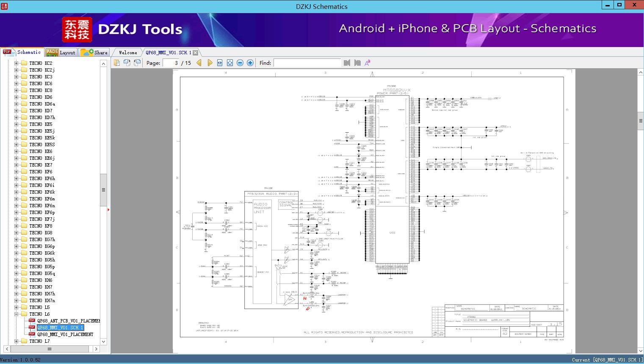Open QP68_ANT_PCB_V01_PLACEMENT file
Image resolution: width=644 pixels, height=364 pixels.
(68, 321)
